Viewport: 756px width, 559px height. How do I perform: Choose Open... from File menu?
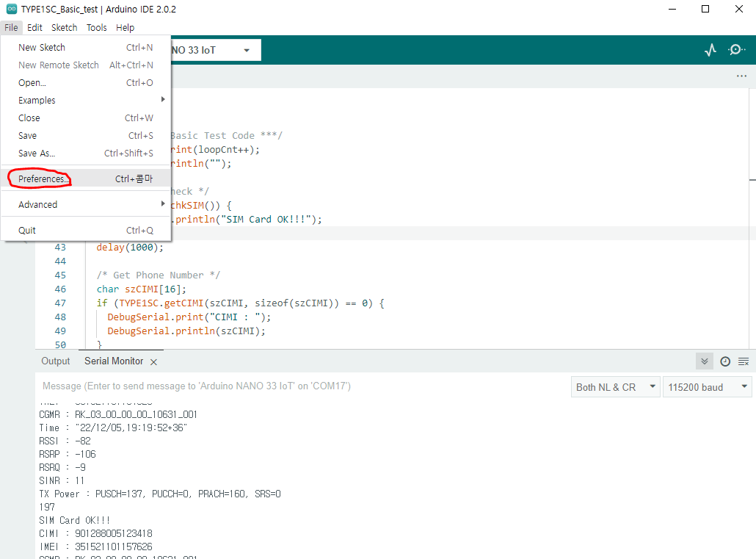click(86, 82)
